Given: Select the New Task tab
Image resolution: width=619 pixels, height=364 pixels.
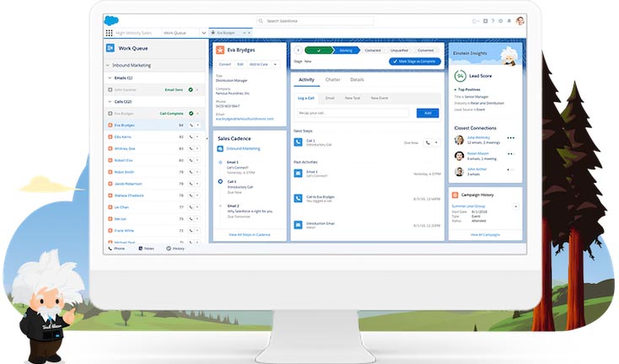Looking at the screenshot, I should pyautogui.click(x=353, y=98).
